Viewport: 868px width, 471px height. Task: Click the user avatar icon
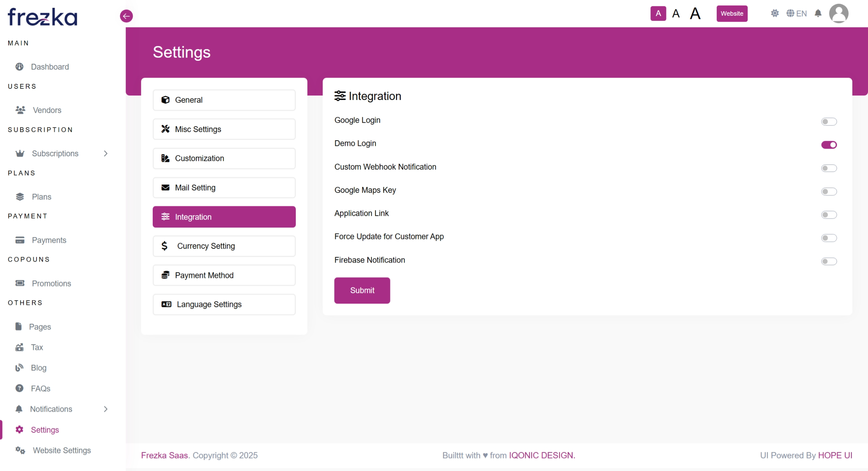click(x=838, y=14)
